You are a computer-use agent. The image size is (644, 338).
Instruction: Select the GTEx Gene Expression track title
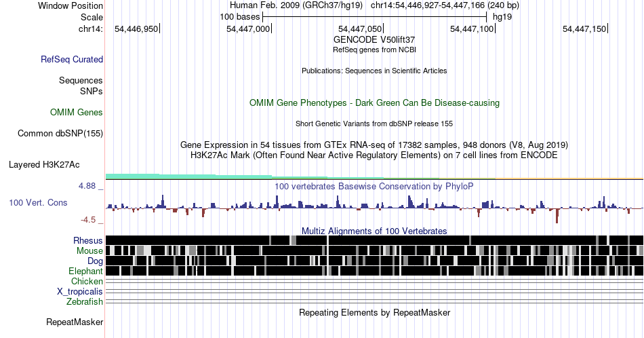[374, 145]
